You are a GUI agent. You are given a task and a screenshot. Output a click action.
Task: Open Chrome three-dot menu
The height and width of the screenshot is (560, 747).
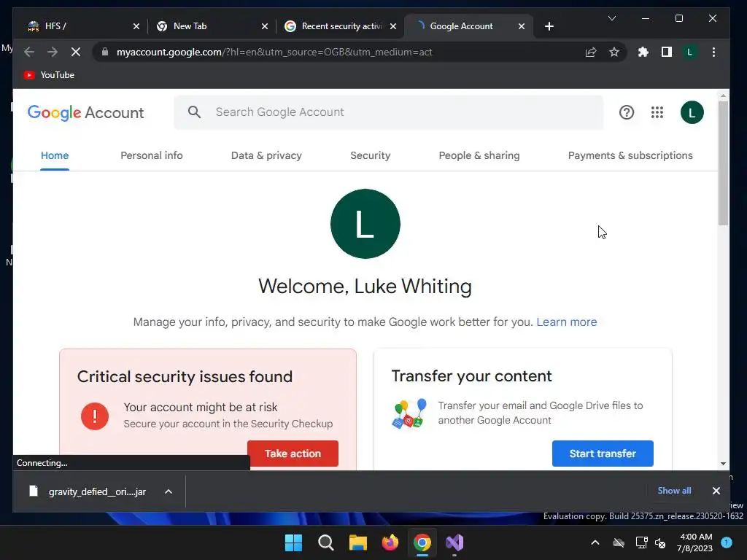tap(713, 52)
